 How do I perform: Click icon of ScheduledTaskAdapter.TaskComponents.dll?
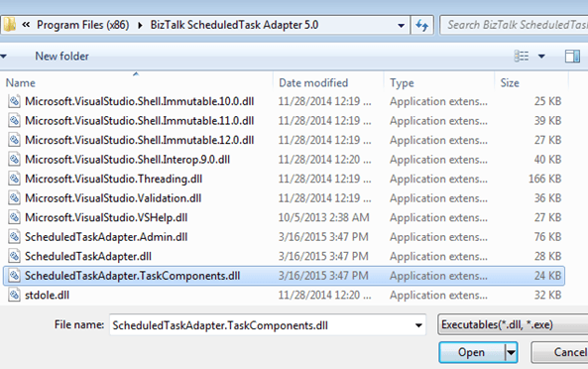pyautogui.click(x=14, y=276)
